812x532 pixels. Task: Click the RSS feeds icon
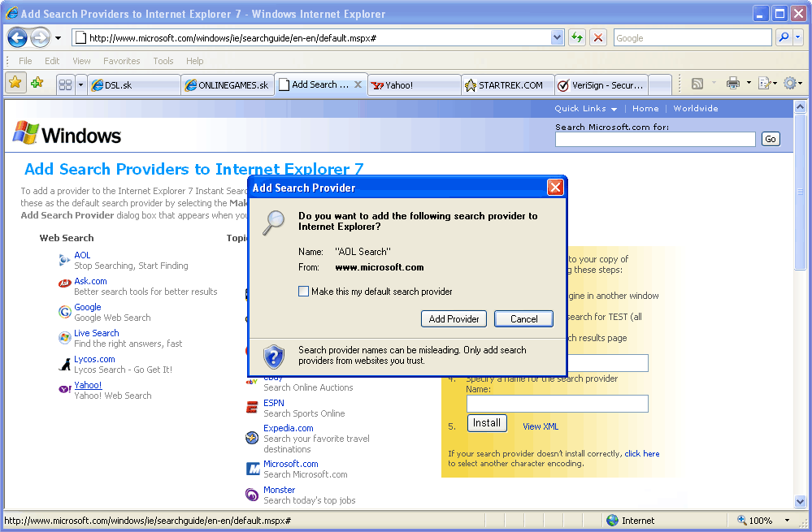click(697, 84)
